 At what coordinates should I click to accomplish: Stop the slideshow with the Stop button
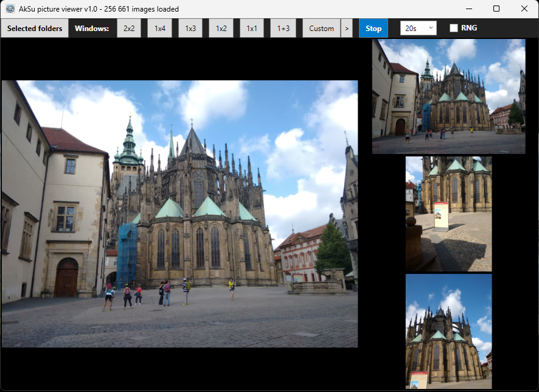click(x=374, y=28)
